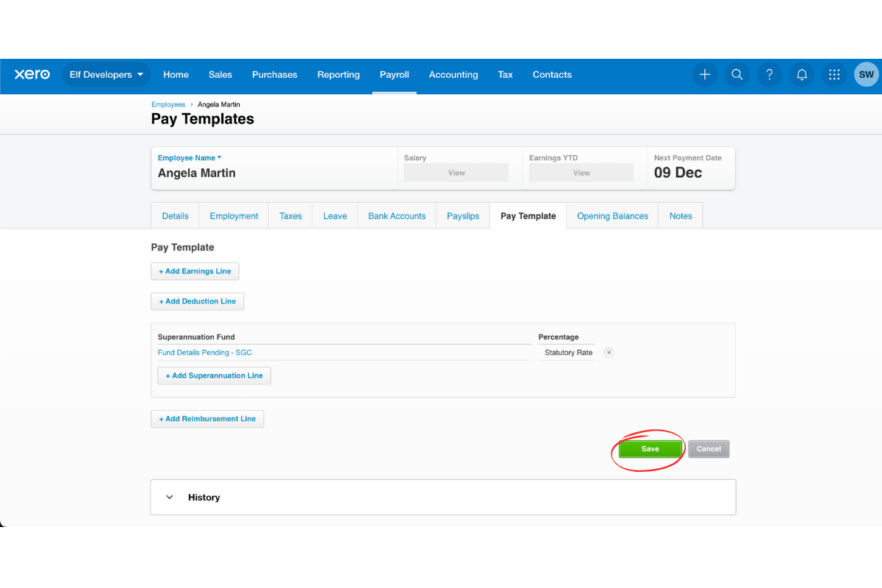Switch to the Payslips tab

click(462, 215)
